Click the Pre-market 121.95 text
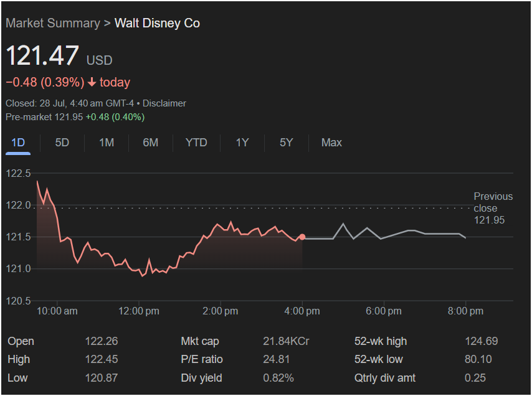Viewport: 532px width, 396px height. (44, 117)
